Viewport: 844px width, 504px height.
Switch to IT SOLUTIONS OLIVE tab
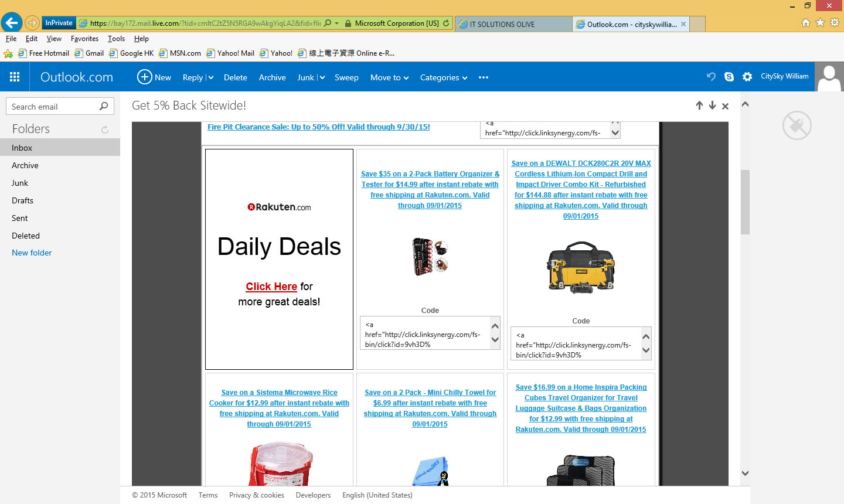tap(513, 24)
